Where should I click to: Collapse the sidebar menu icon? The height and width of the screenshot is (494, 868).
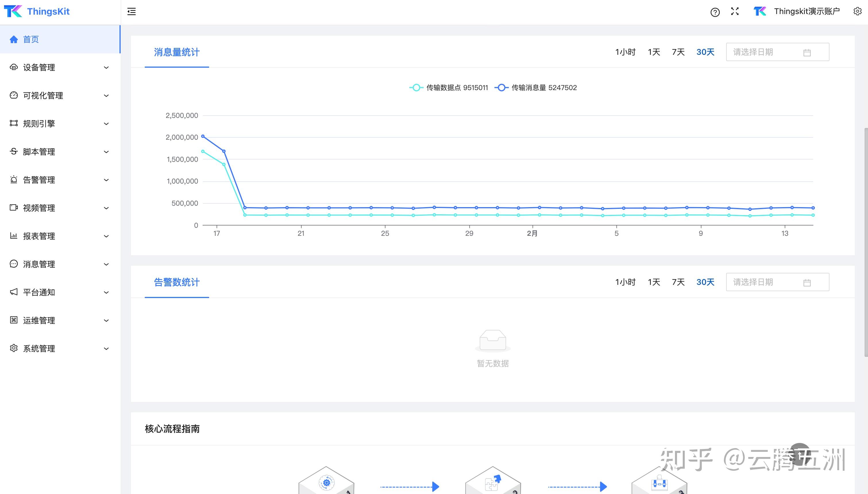(132, 11)
